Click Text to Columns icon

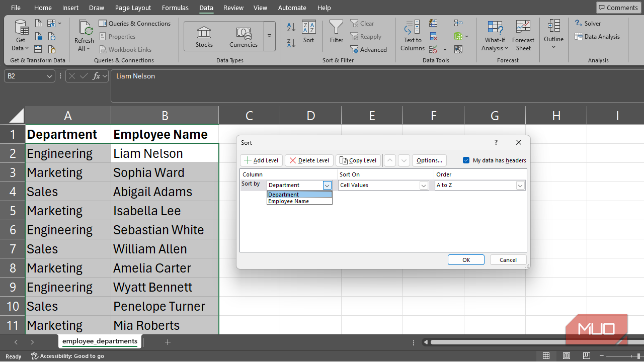click(x=413, y=36)
